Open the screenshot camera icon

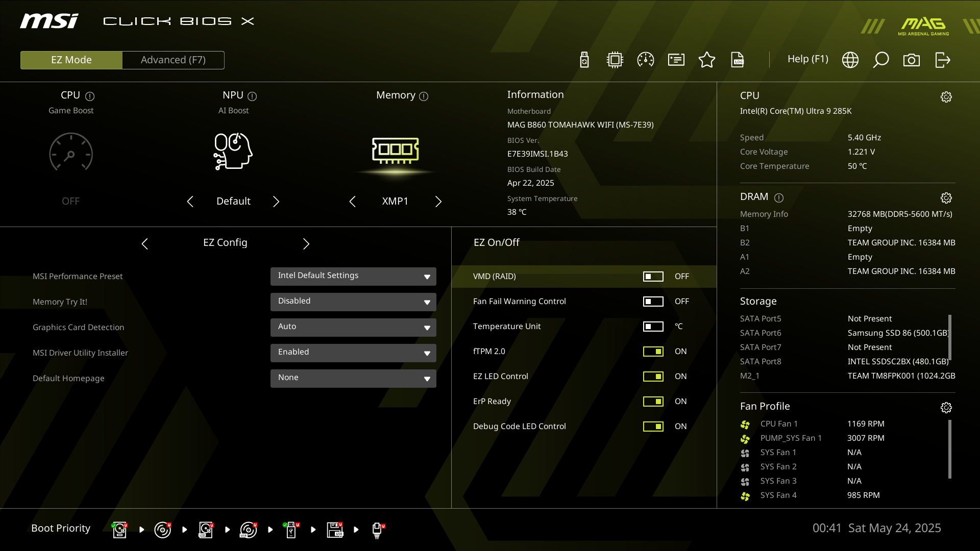pyautogui.click(x=911, y=60)
